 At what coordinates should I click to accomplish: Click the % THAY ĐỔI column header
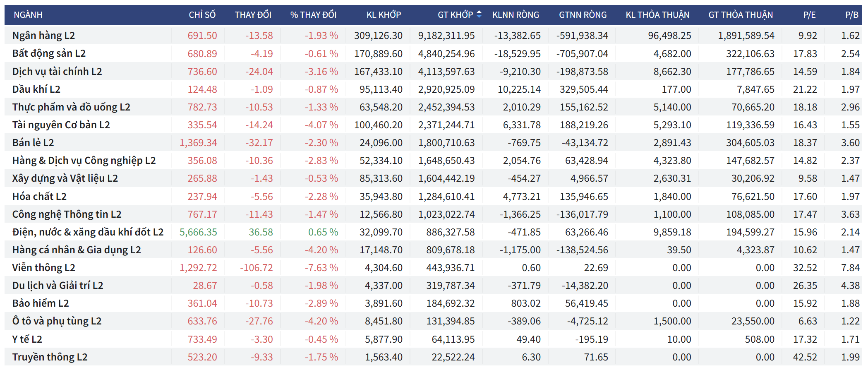coord(313,15)
